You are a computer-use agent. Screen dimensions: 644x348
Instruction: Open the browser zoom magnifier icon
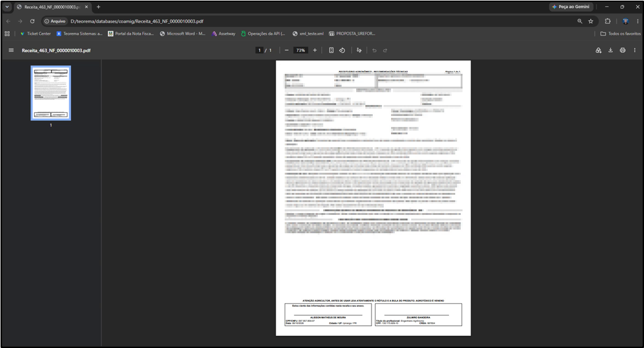(x=579, y=21)
